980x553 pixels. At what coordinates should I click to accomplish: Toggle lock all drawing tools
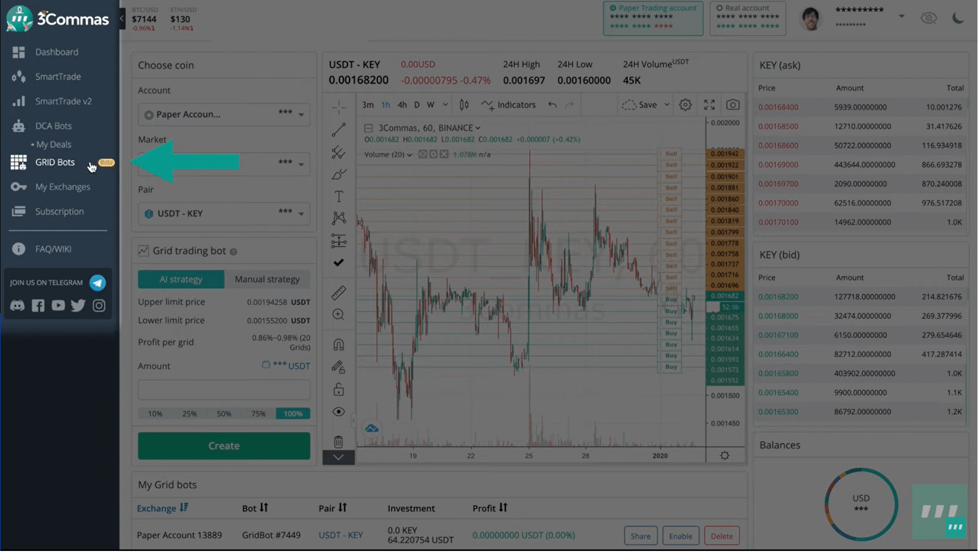[x=339, y=391]
